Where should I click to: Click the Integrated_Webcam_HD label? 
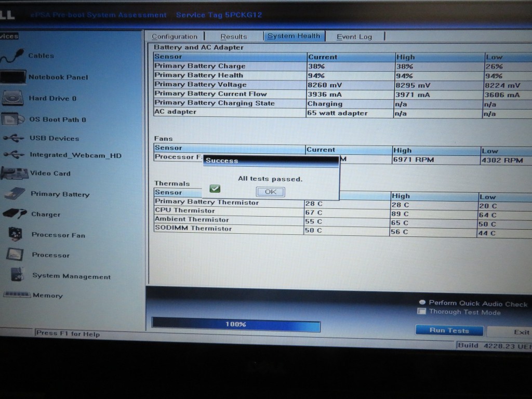tap(76, 155)
